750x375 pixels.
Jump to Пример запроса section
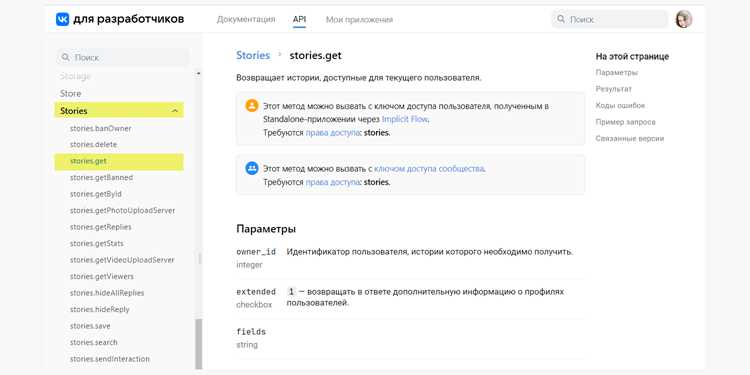[626, 122]
